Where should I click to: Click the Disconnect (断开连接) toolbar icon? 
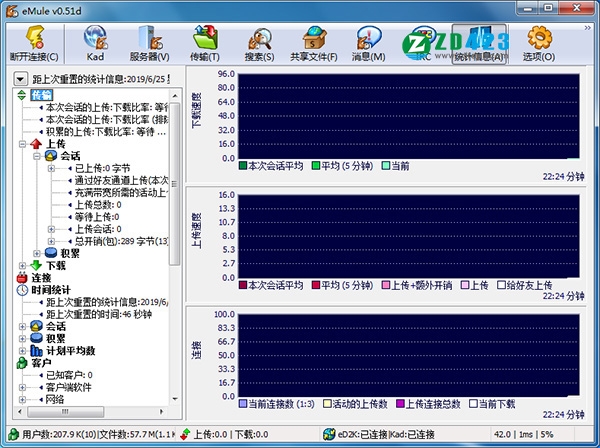click(31, 43)
